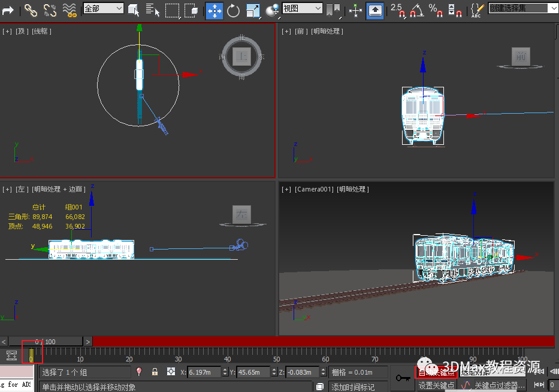559x392 pixels.
Task: Click the Redo arrow icon
Action: click(8, 10)
